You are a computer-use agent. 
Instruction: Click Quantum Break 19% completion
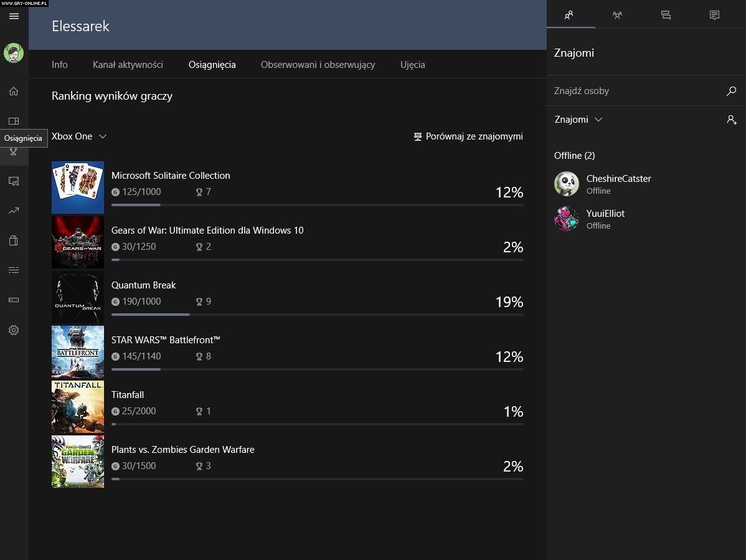(x=509, y=301)
